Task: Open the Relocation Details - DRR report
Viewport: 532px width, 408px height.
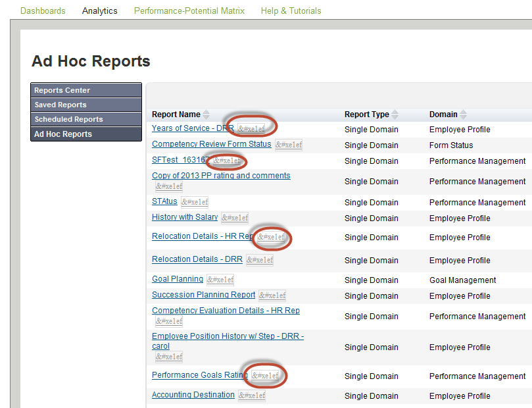Action: pos(197,259)
